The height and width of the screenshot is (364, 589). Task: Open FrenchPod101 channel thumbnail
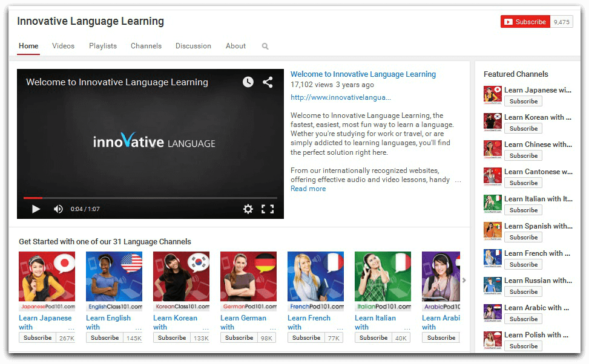coord(315,281)
